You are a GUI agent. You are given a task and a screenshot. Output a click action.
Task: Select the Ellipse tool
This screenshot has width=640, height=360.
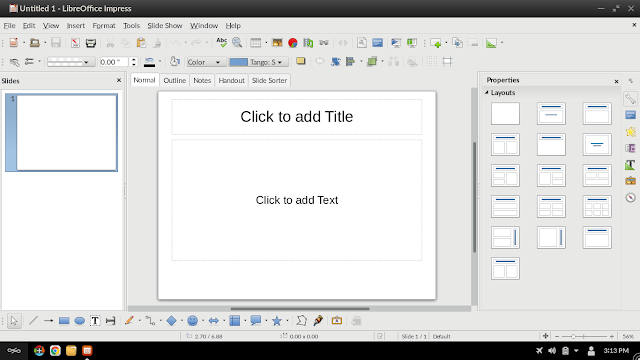[x=80, y=321]
